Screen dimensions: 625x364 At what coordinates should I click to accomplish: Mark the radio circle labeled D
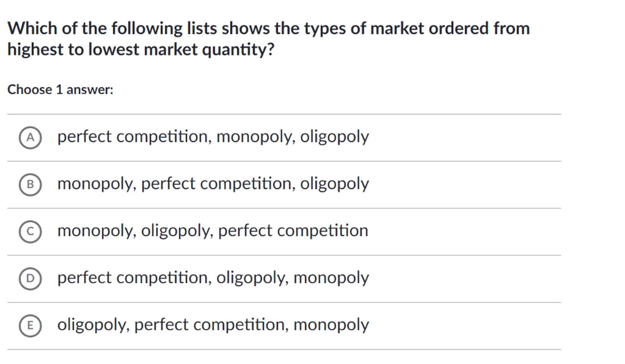[30, 279]
